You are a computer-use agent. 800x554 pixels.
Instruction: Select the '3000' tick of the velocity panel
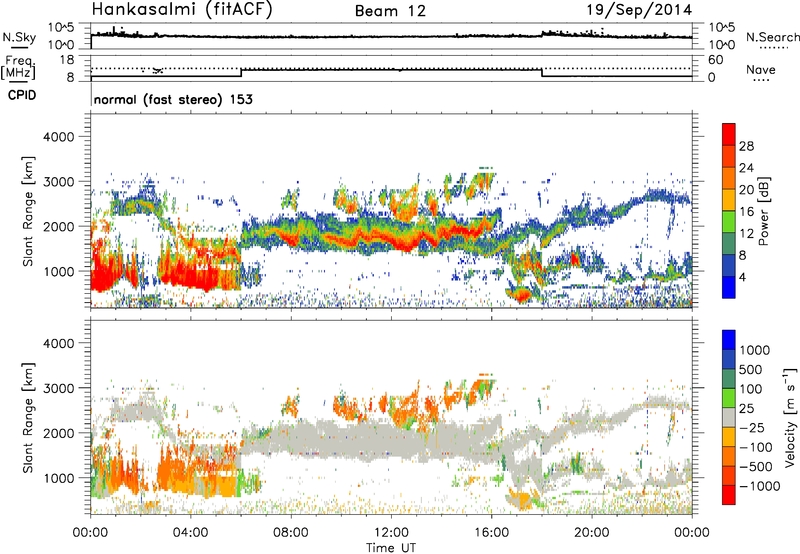[x=58, y=388]
